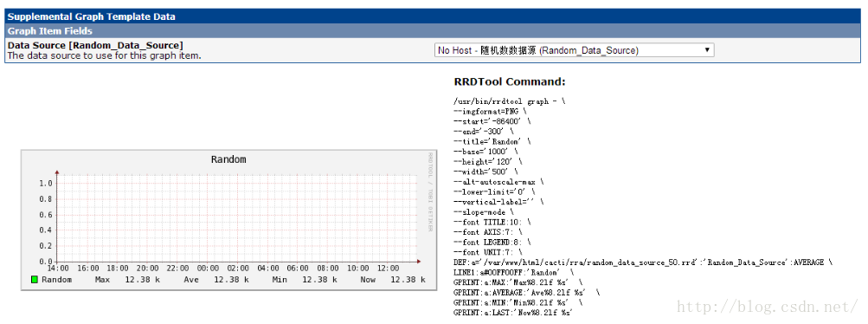Select the 'Graph Item Fields' header
868x324 pixels.
click(50, 31)
